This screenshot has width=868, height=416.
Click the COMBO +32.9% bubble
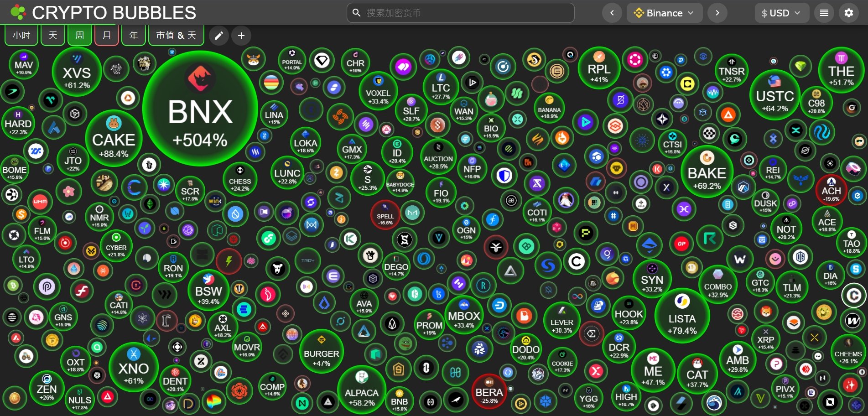[718, 285]
